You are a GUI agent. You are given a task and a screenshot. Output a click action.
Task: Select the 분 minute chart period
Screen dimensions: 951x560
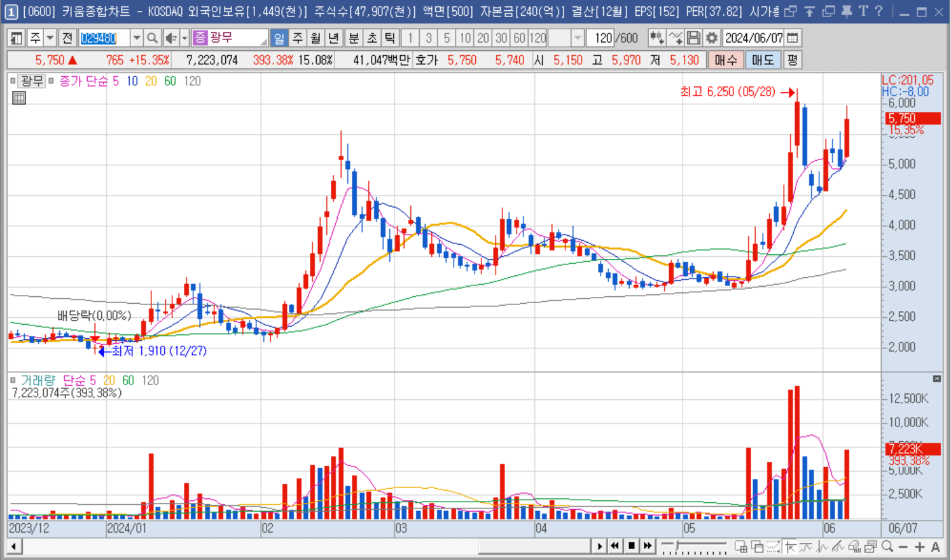click(354, 38)
